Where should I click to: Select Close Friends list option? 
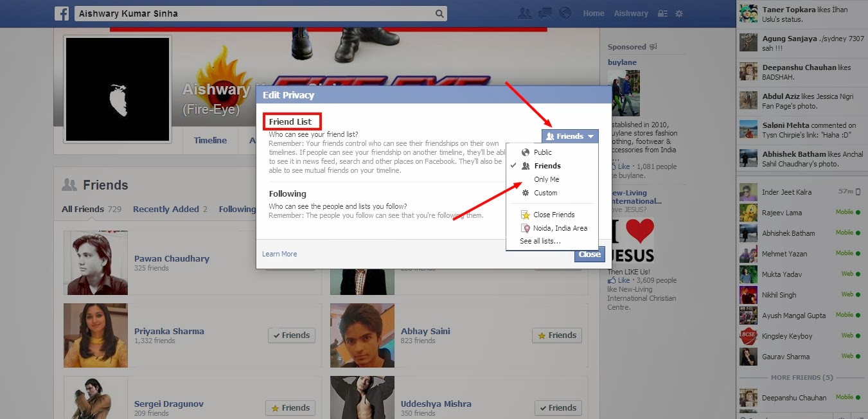pyautogui.click(x=553, y=215)
